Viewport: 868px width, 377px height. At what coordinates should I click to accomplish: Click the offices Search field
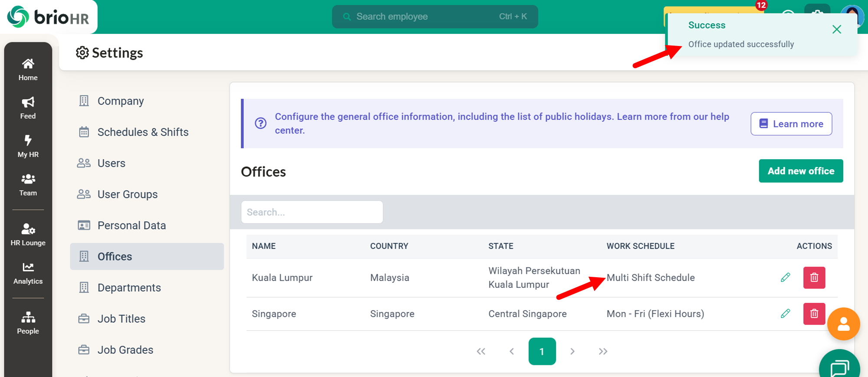coord(312,212)
